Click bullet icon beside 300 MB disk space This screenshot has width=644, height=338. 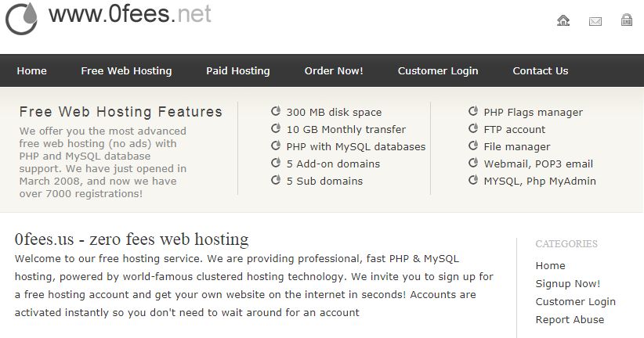pos(276,111)
